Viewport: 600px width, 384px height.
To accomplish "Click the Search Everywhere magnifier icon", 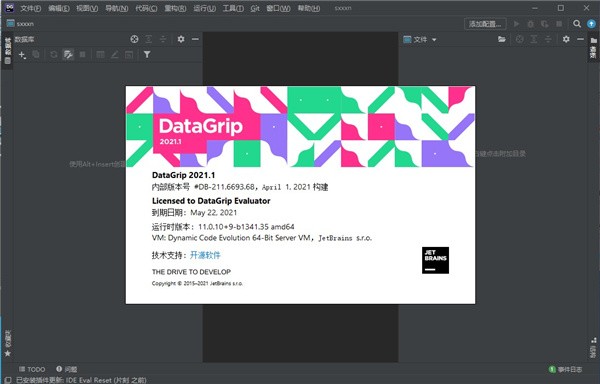I will (577, 24).
